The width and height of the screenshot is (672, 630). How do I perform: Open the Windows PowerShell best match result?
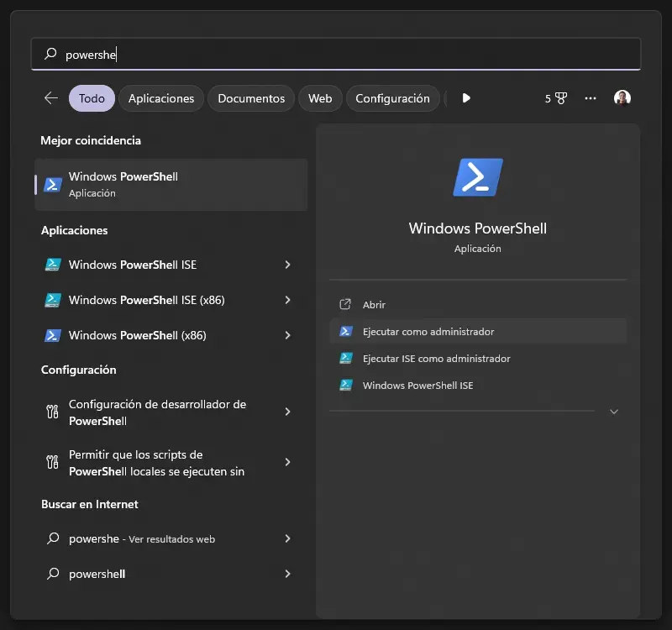pyautogui.click(x=171, y=185)
